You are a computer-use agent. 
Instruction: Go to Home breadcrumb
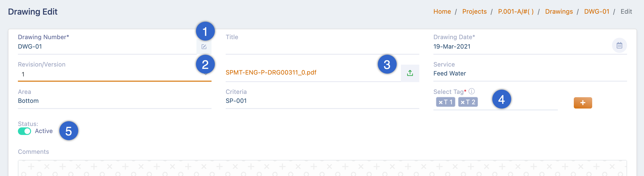pyautogui.click(x=442, y=12)
